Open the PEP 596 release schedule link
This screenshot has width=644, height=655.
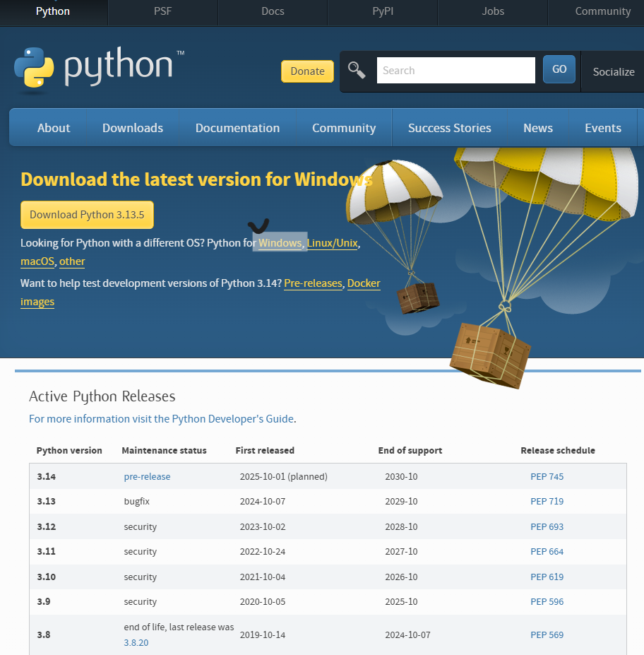[547, 601]
